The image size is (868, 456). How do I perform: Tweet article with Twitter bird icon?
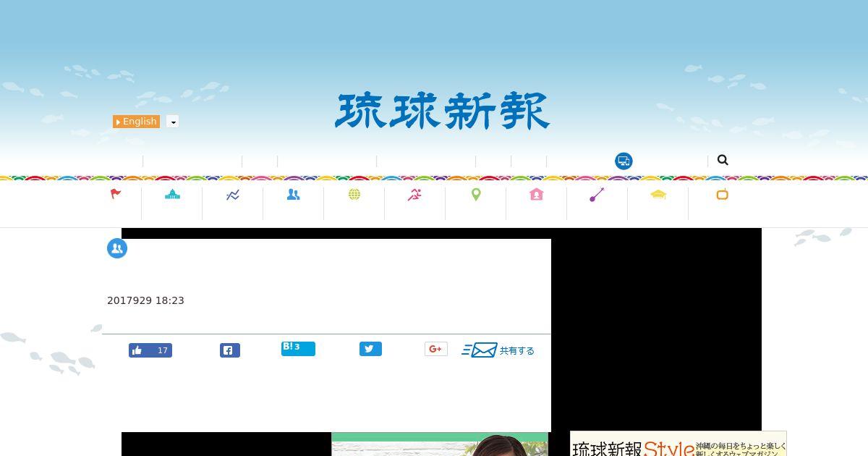(370, 349)
